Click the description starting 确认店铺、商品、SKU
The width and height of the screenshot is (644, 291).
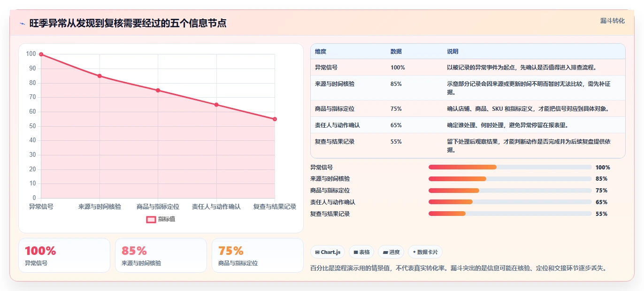point(528,109)
